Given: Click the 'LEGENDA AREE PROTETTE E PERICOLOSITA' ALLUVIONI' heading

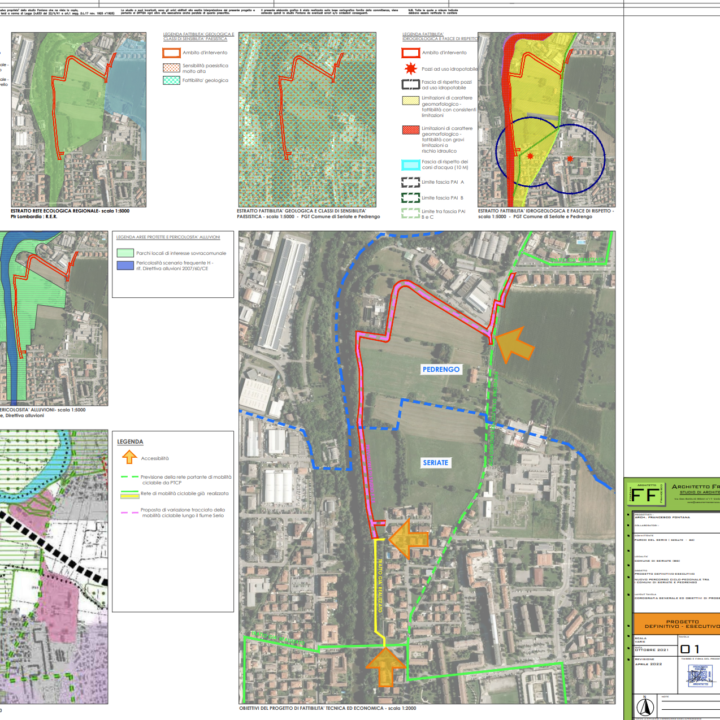Looking at the screenshot, I should (168, 237).
